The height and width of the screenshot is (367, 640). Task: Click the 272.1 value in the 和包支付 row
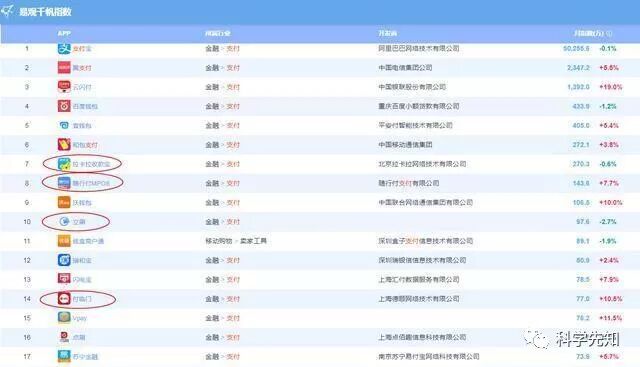[x=581, y=145]
